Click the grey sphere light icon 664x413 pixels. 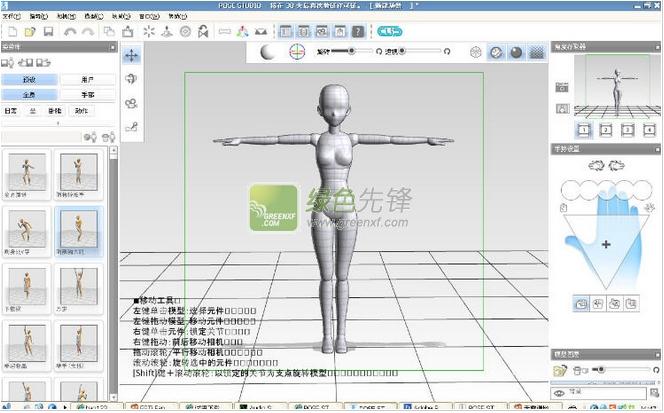267,52
